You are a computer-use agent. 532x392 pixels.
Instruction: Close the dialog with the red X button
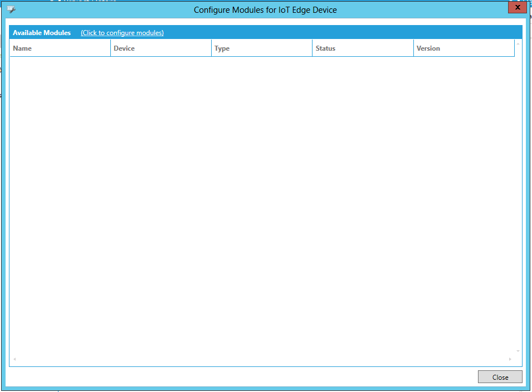coord(518,7)
